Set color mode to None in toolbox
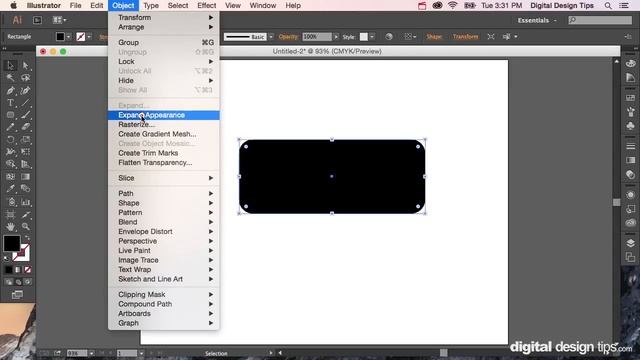Viewport: 640px width, 360px height. pyautogui.click(x=27, y=270)
